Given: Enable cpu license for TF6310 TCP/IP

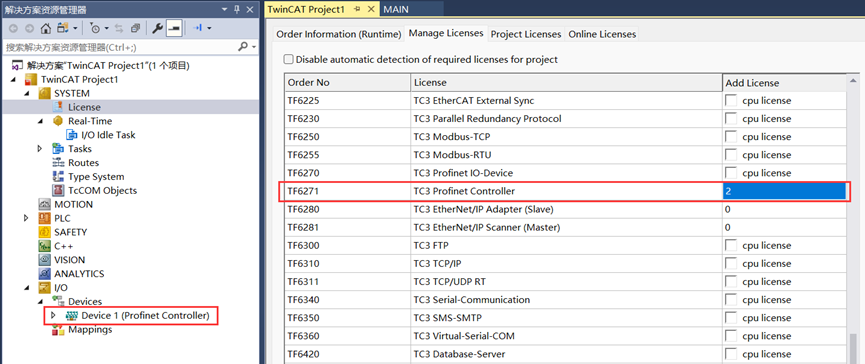Looking at the screenshot, I should pos(731,264).
